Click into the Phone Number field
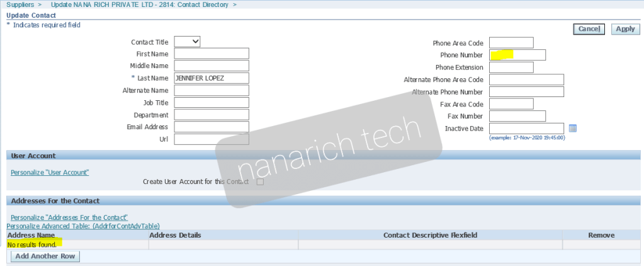This screenshot has width=644, height=266. click(517, 55)
